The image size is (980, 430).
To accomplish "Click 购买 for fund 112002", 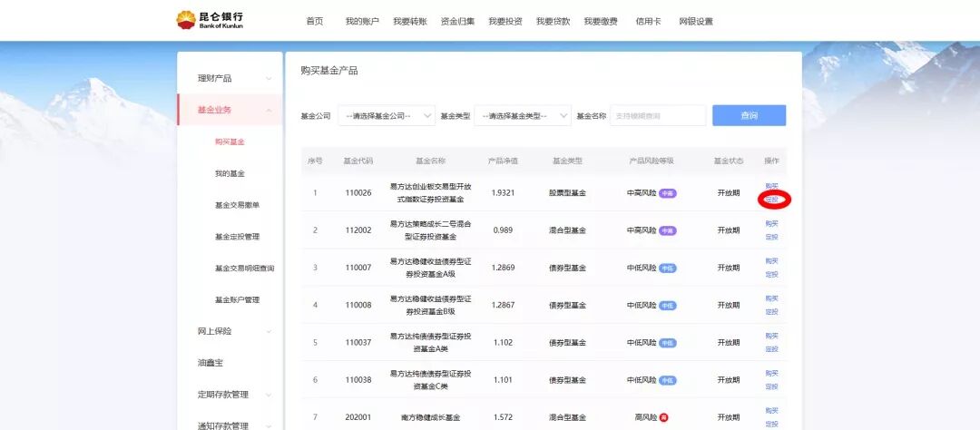I will point(772,224).
